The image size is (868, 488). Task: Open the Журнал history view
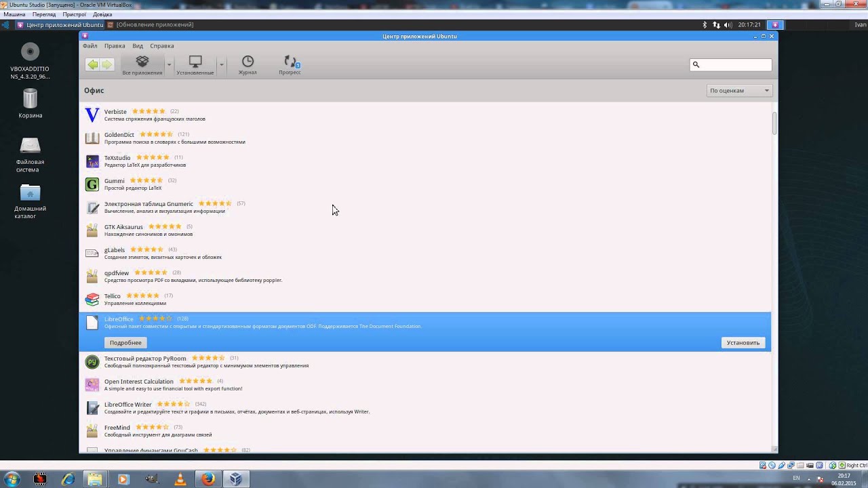[248, 65]
